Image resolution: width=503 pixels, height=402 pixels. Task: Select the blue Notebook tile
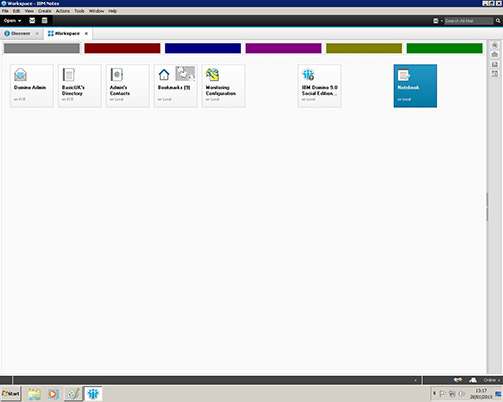[x=415, y=86]
